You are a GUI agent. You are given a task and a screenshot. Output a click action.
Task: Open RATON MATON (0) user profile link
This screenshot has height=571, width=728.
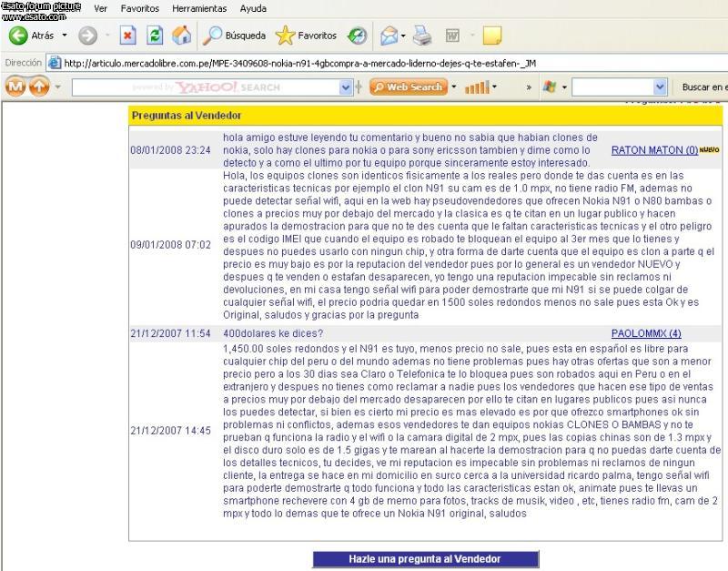[654, 150]
